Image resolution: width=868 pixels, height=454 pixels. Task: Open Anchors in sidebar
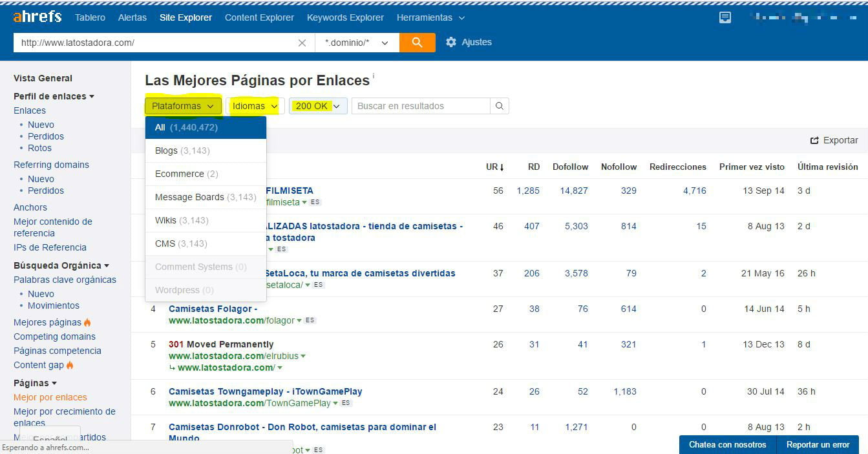point(30,207)
